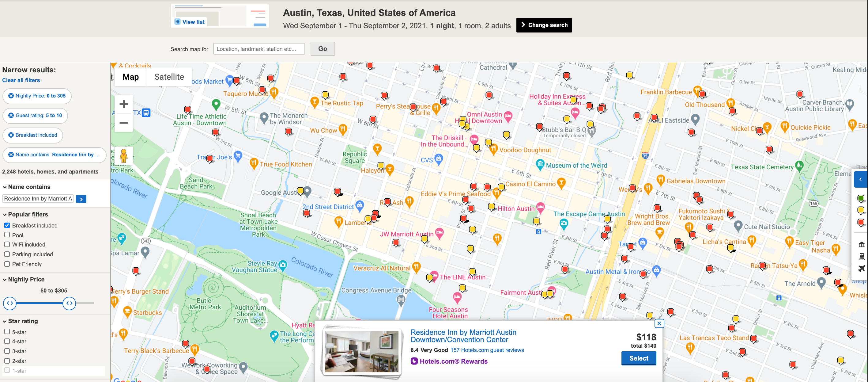Open the View list link

click(x=190, y=22)
